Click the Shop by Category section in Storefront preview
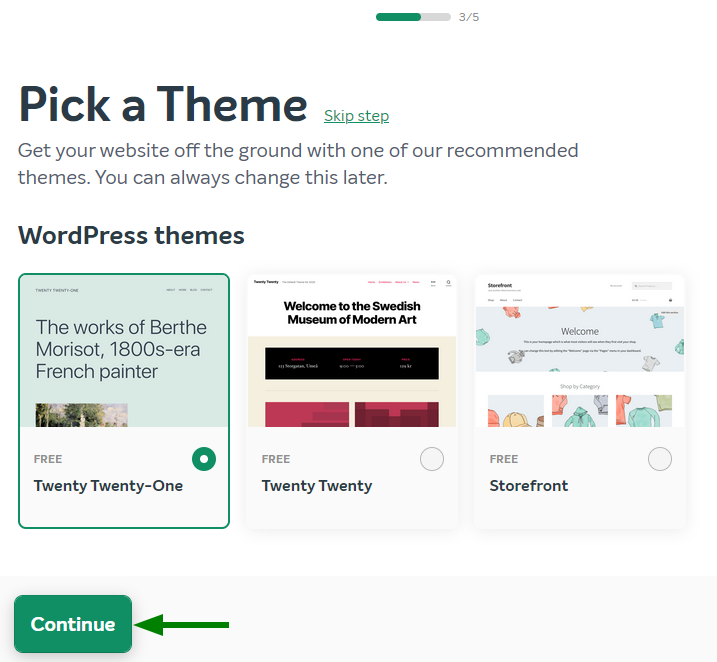This screenshot has height=662, width=717. coord(580,387)
